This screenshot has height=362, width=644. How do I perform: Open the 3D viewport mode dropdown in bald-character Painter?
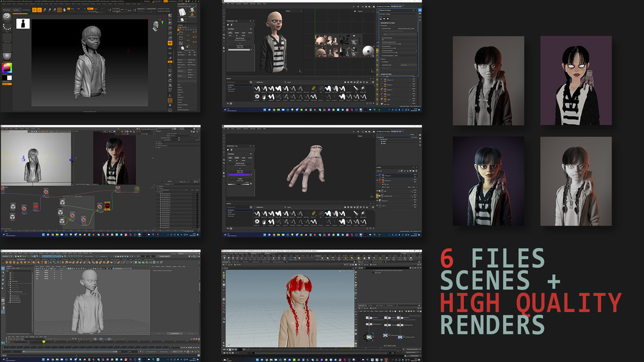pos(294,11)
